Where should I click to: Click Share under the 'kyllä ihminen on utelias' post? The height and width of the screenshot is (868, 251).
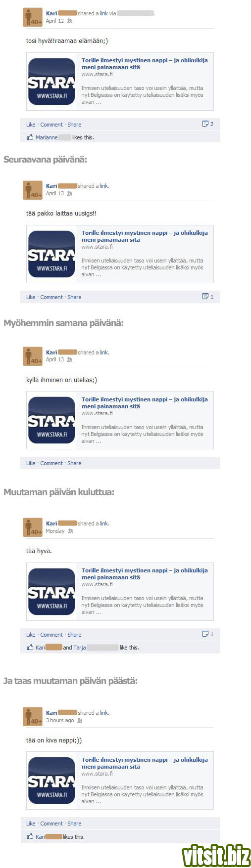click(x=74, y=463)
